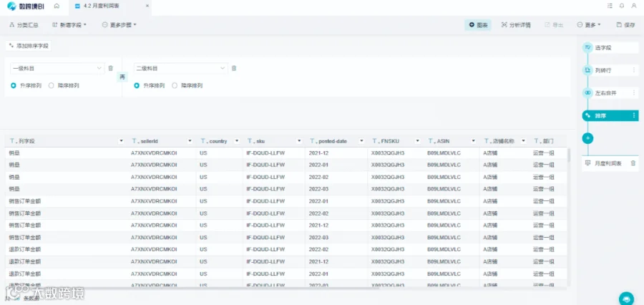Screen dimensions: 644x305
Task: Open the notification bell icon
Action: click(x=622, y=6)
